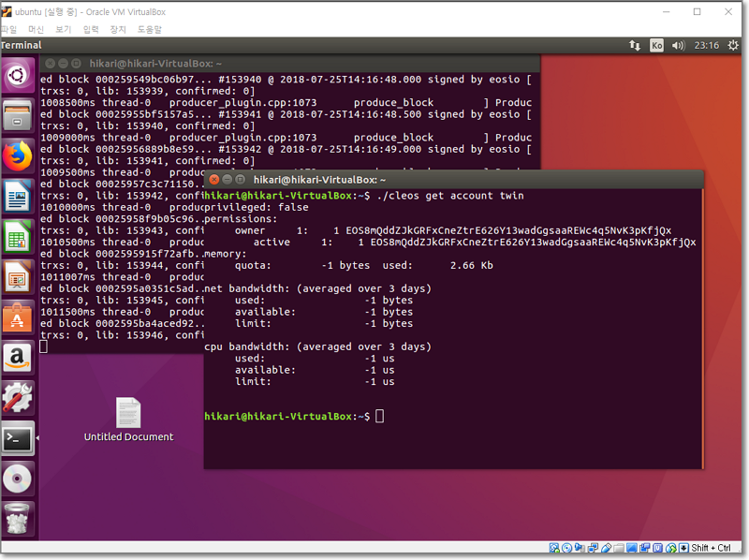Image resolution: width=749 pixels, height=560 pixels.
Task: Open the Ubuntu Dash search launcher
Action: (x=18, y=75)
